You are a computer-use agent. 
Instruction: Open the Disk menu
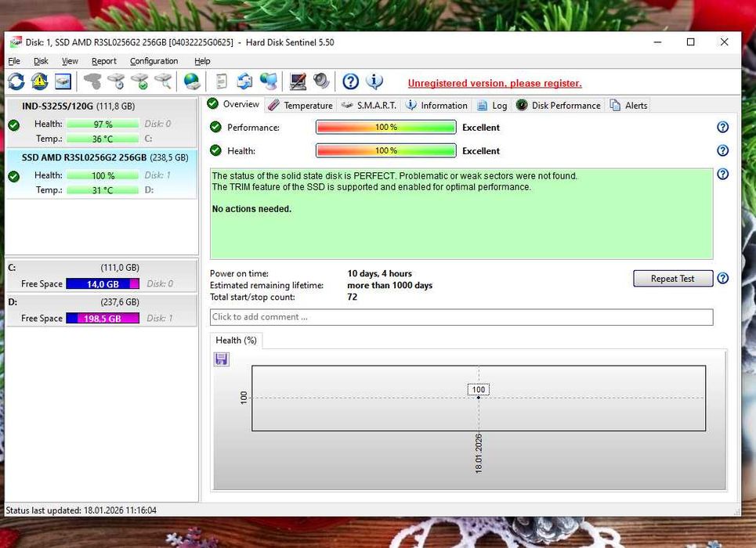[41, 61]
